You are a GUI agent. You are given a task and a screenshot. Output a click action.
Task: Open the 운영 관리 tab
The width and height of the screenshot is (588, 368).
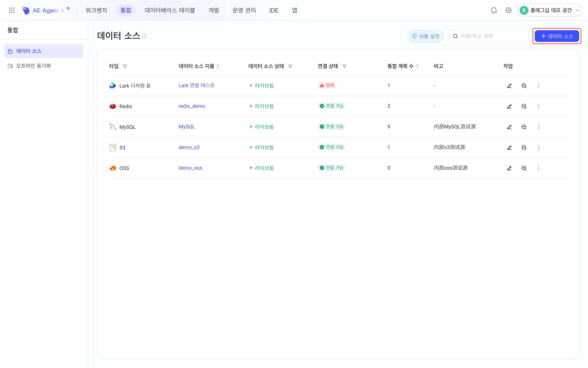coord(244,10)
